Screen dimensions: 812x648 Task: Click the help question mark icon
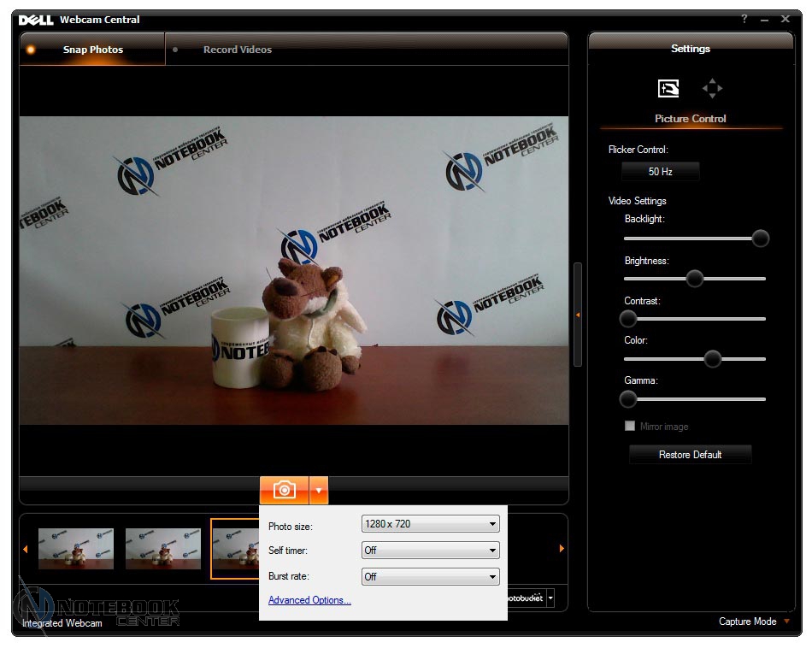[x=744, y=19]
